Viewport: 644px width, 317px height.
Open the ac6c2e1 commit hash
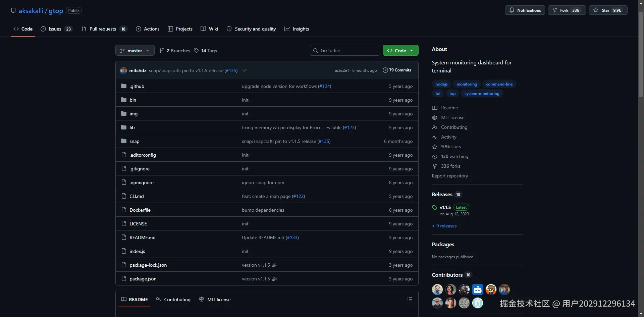[342, 70]
